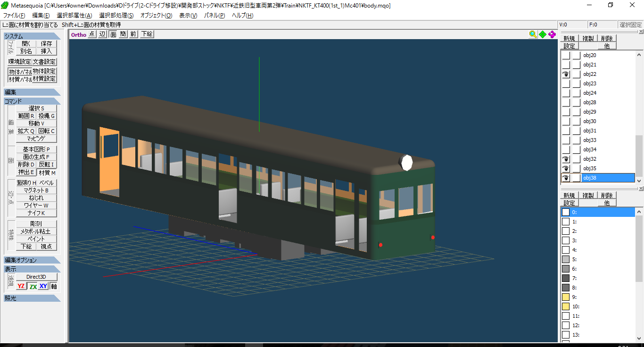This screenshot has width=644, height=347.
Task: Switch to the YZ view
Action: 21,286
